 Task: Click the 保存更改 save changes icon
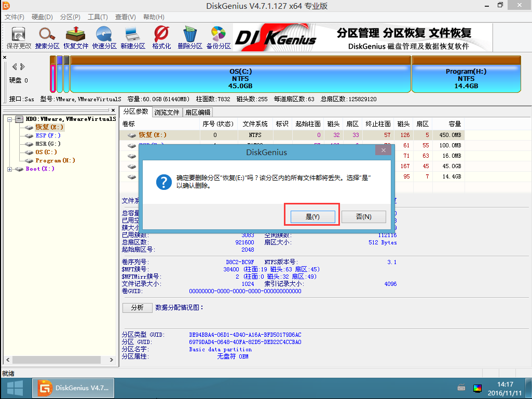coord(19,38)
